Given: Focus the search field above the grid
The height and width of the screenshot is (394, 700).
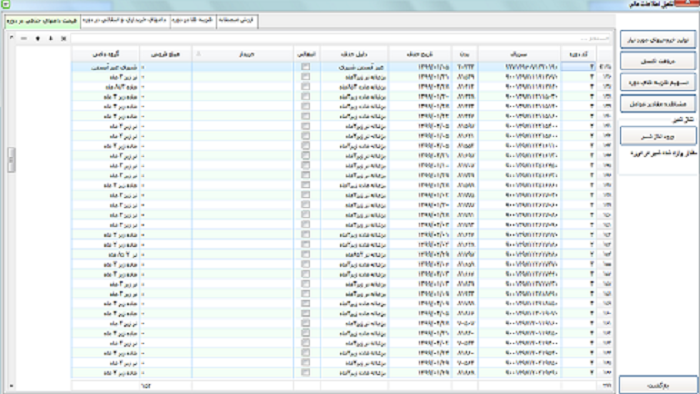Looking at the screenshot, I should tap(341, 39).
